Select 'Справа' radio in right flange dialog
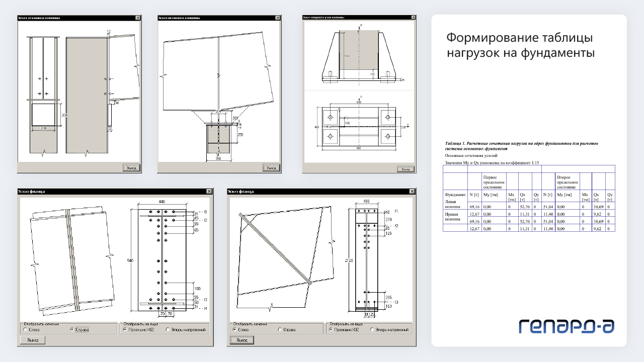 [280, 329]
